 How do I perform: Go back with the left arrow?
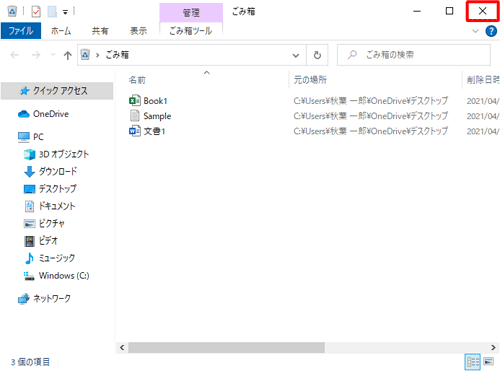pos(15,55)
